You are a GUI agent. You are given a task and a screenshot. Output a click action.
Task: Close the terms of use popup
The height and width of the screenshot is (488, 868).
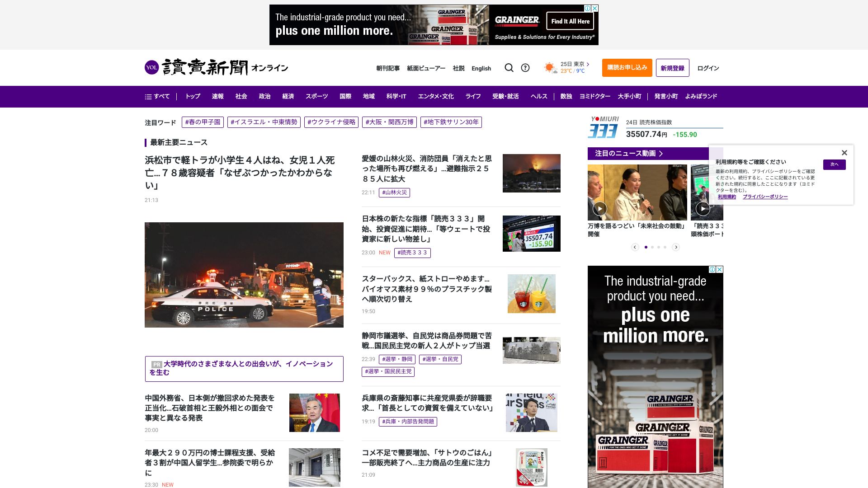844,153
